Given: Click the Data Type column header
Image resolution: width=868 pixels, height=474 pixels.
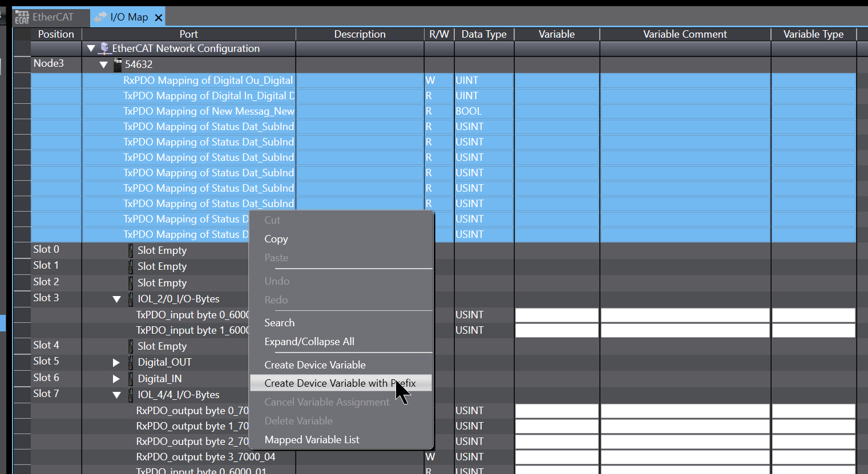Looking at the screenshot, I should [x=484, y=34].
